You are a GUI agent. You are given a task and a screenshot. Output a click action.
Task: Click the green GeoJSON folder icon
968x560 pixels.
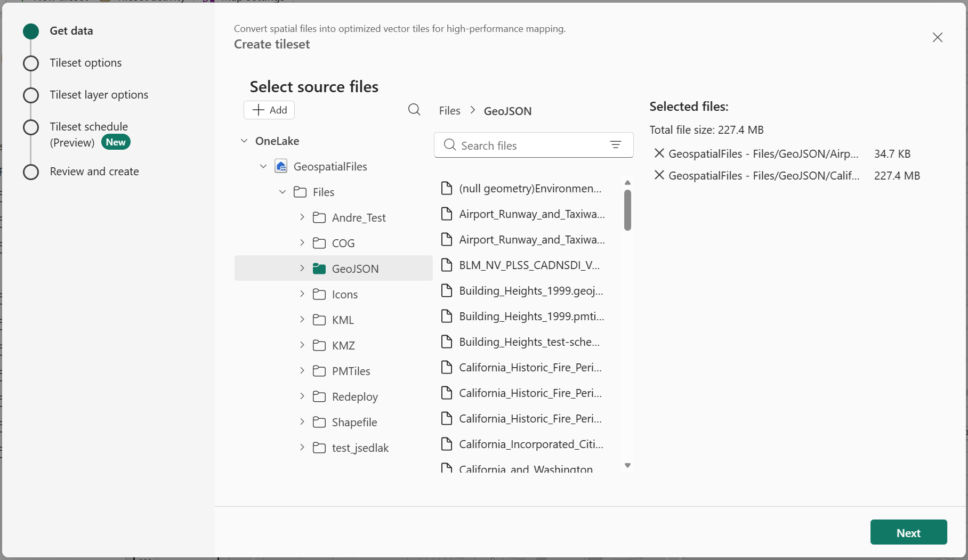point(319,269)
